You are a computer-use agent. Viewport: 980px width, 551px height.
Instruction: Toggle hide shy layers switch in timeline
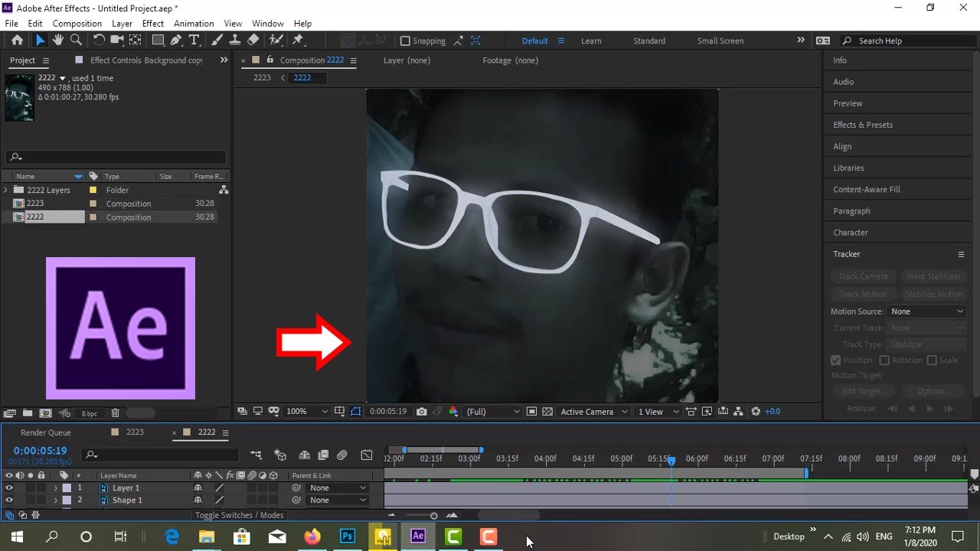pyautogui.click(x=305, y=455)
